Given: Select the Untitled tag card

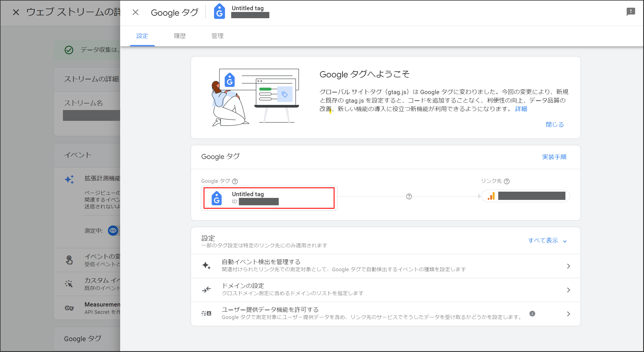Looking at the screenshot, I should click(269, 198).
